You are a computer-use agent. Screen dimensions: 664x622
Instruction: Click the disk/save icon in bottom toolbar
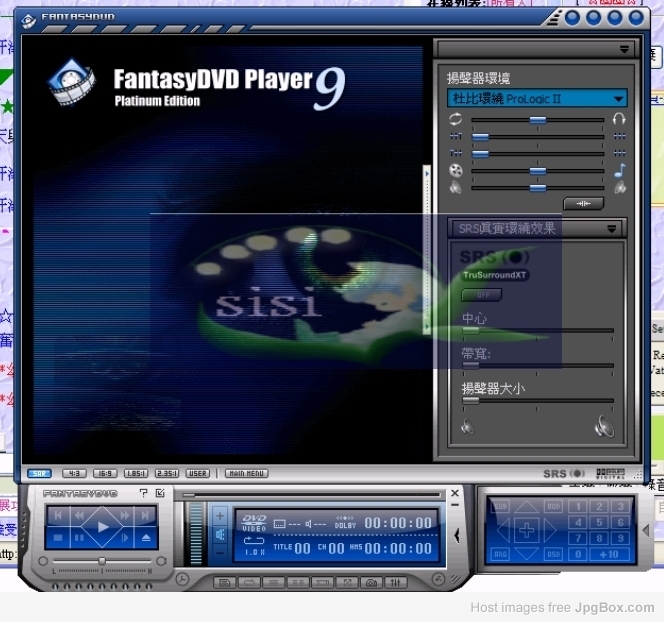click(224, 583)
